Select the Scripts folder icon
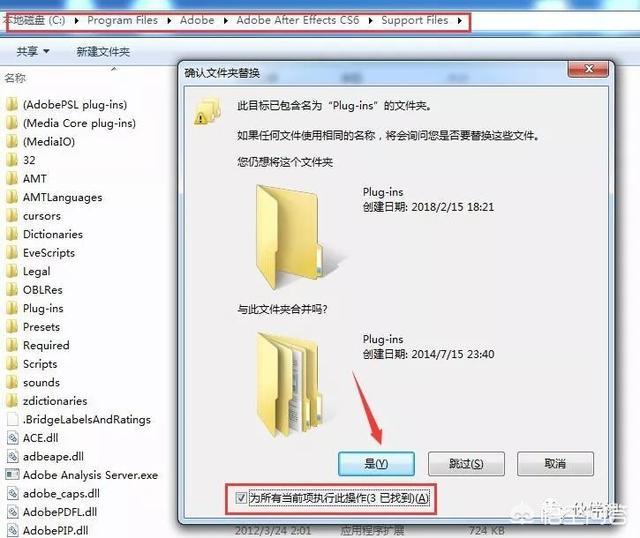640x538 pixels. [12, 364]
